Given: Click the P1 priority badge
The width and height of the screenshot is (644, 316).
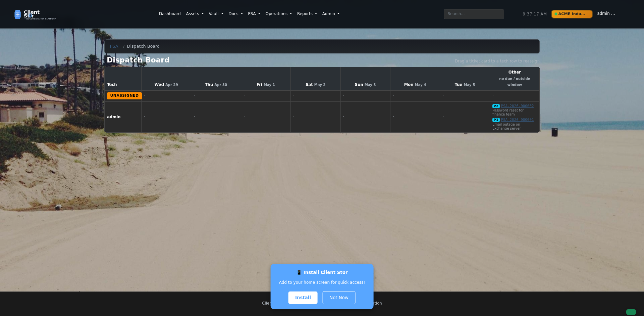Looking at the screenshot, I should 496,120.
